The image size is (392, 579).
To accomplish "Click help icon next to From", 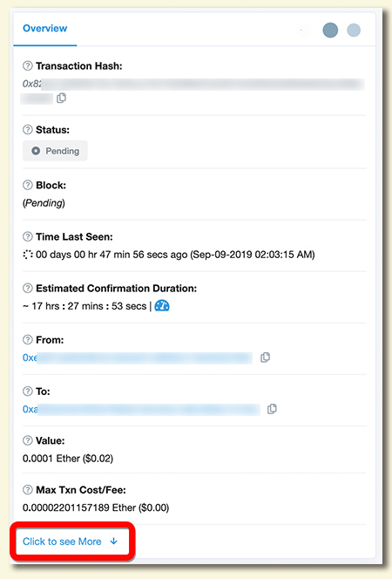I will [x=28, y=339].
